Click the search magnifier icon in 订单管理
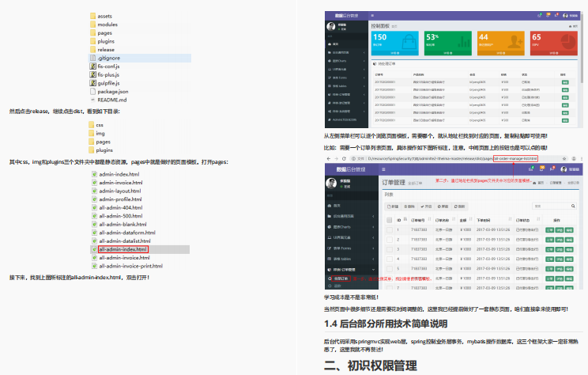This screenshot has height=375, width=588. coord(573,206)
